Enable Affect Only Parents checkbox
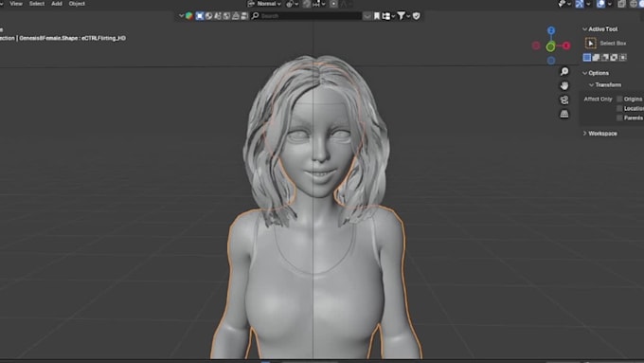Screen dimensions: 644x363 [x=619, y=118]
